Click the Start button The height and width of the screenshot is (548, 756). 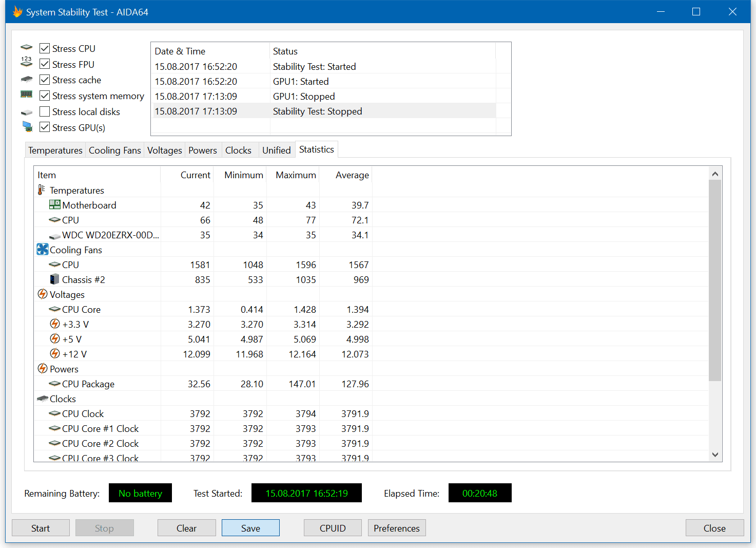pyautogui.click(x=41, y=528)
